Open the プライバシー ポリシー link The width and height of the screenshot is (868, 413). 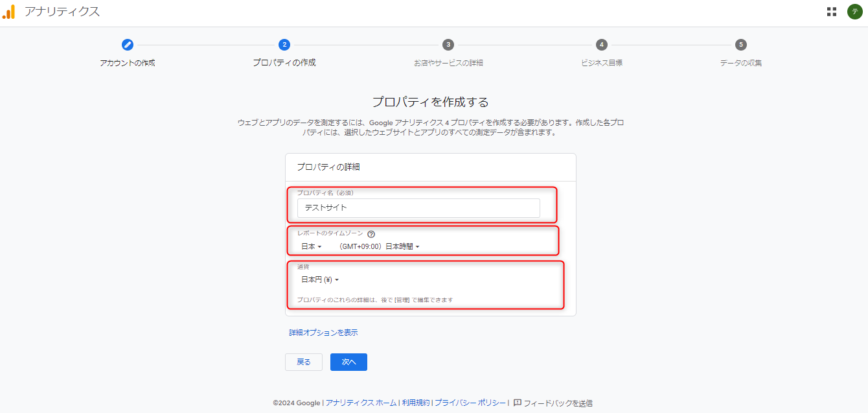click(470, 403)
